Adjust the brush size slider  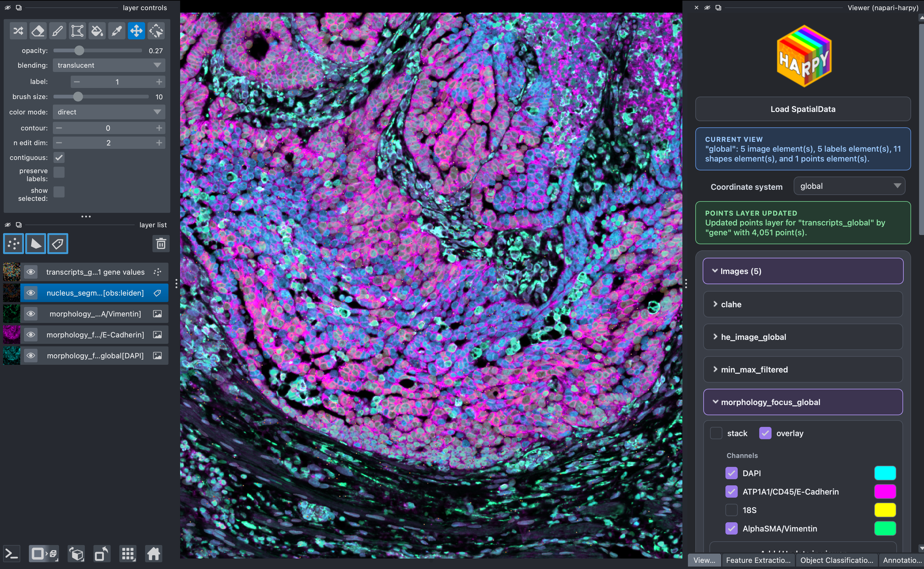pos(101,97)
